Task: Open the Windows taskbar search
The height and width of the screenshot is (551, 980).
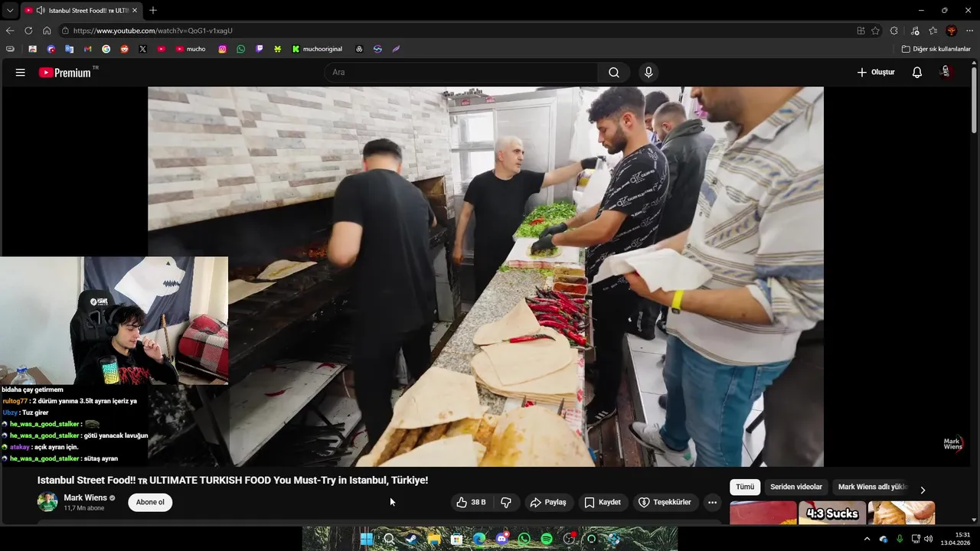Action: pos(389,539)
